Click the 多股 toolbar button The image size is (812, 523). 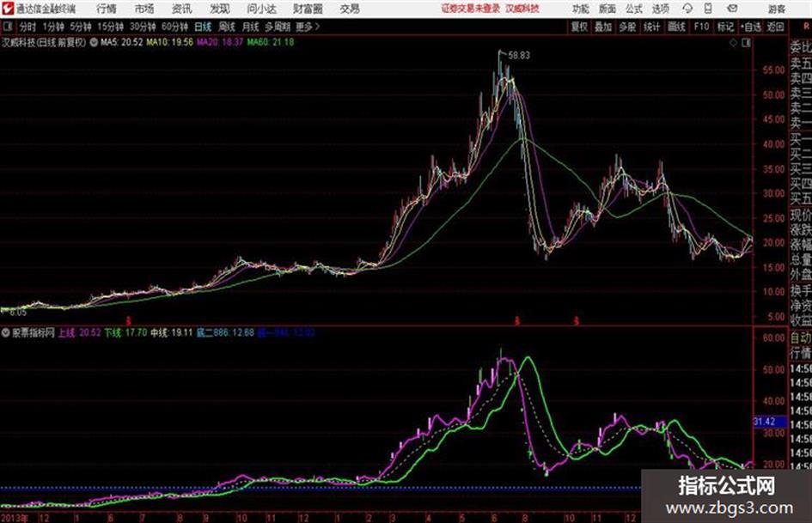(x=627, y=27)
